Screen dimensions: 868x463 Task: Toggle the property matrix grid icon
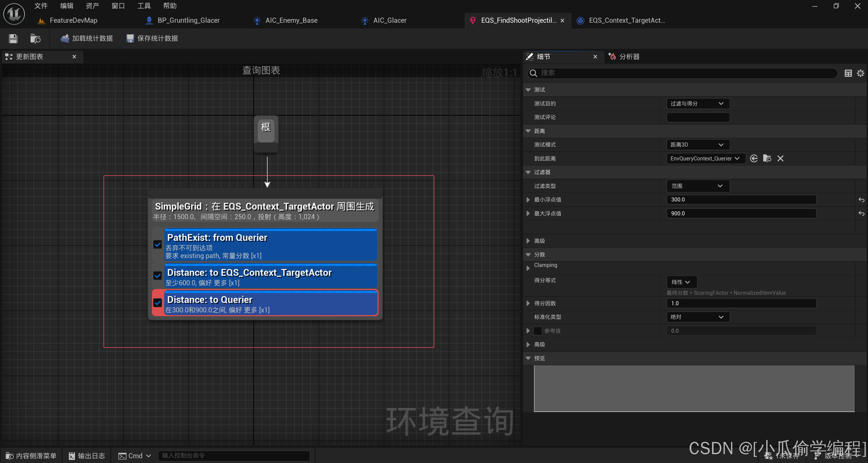pos(848,73)
